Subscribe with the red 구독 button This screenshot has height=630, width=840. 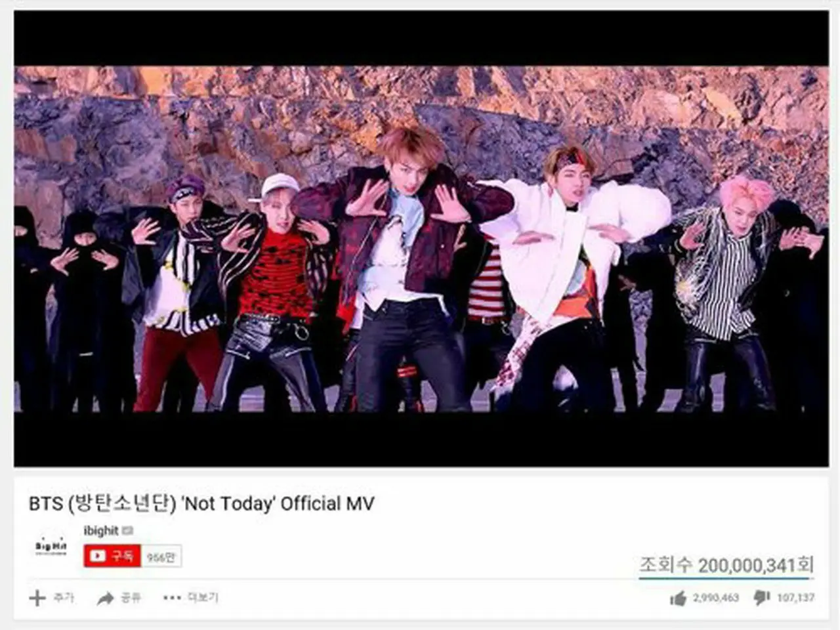(112, 556)
